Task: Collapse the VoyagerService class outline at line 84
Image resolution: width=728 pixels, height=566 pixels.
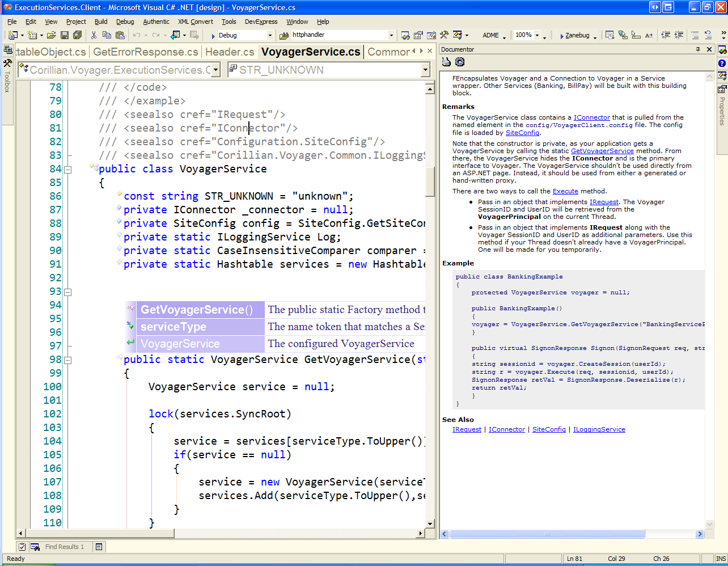Action: [68, 170]
